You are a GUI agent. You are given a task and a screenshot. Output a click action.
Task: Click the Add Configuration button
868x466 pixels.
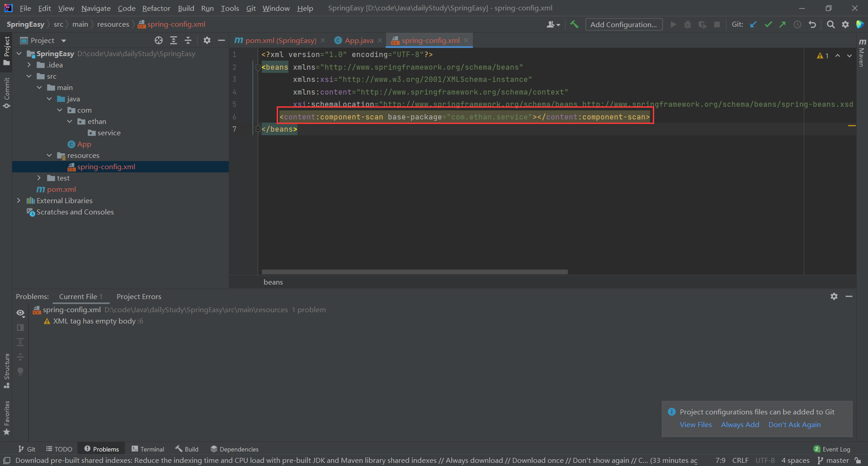624,24
